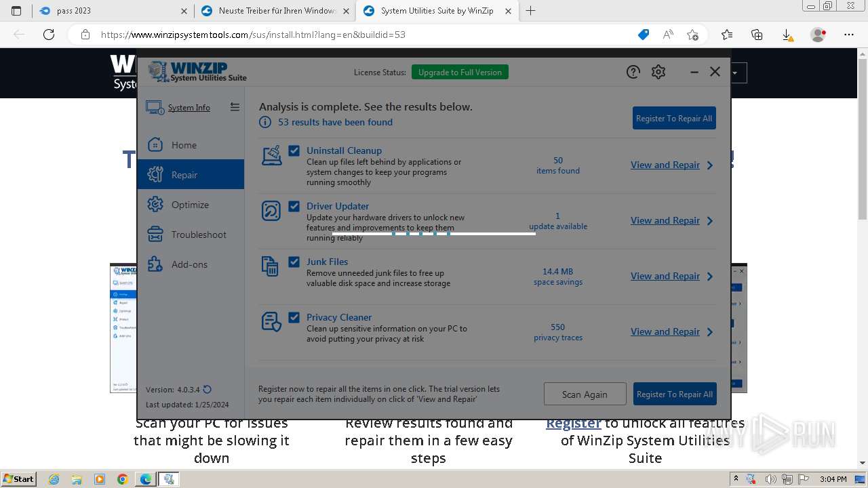Click the version refresh icon

208,389
